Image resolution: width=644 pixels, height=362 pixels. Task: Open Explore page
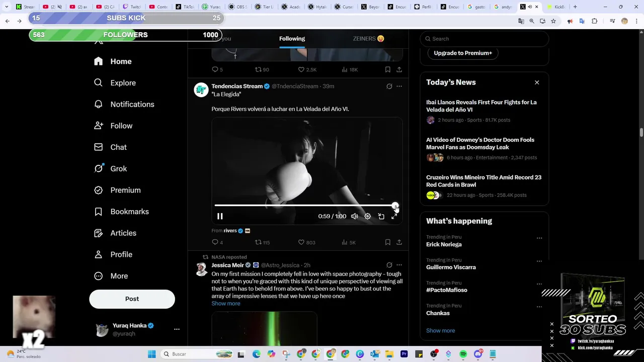point(115,83)
